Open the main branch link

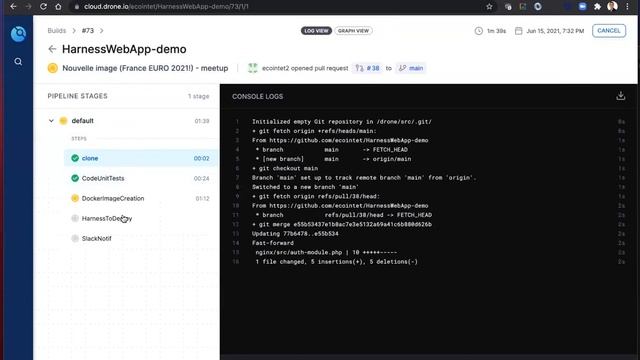pyautogui.click(x=411, y=68)
